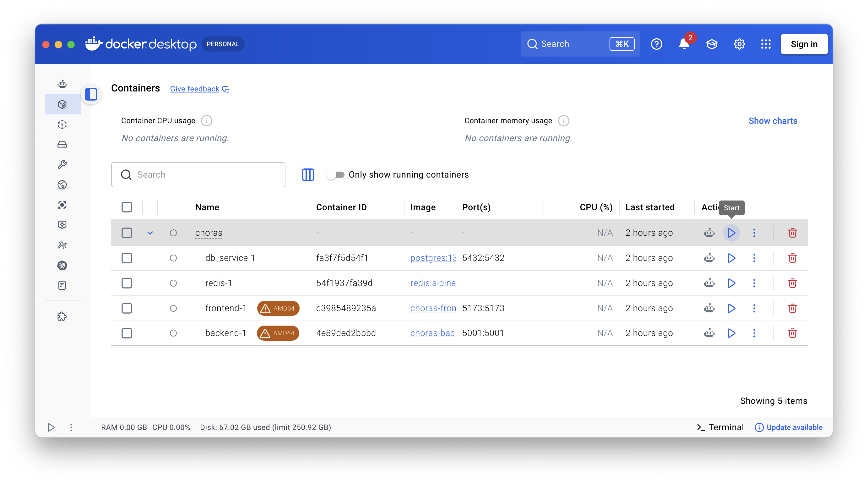Open more actions for frontend-1
This screenshot has height=484, width=868.
pos(754,308)
